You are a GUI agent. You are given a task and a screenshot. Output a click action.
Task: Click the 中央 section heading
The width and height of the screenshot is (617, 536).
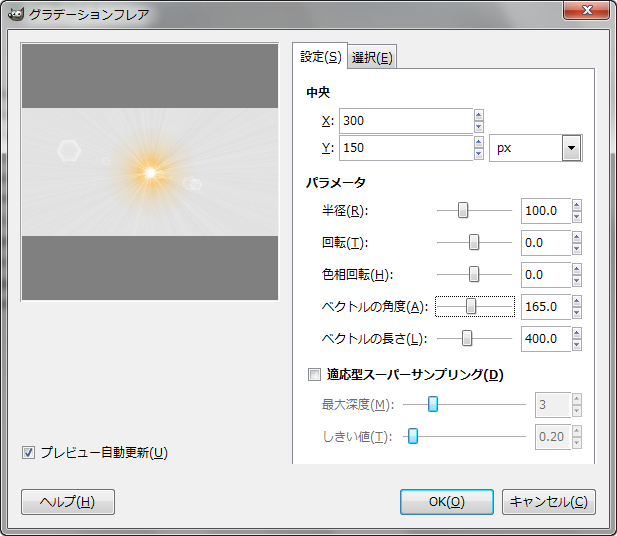click(x=318, y=92)
